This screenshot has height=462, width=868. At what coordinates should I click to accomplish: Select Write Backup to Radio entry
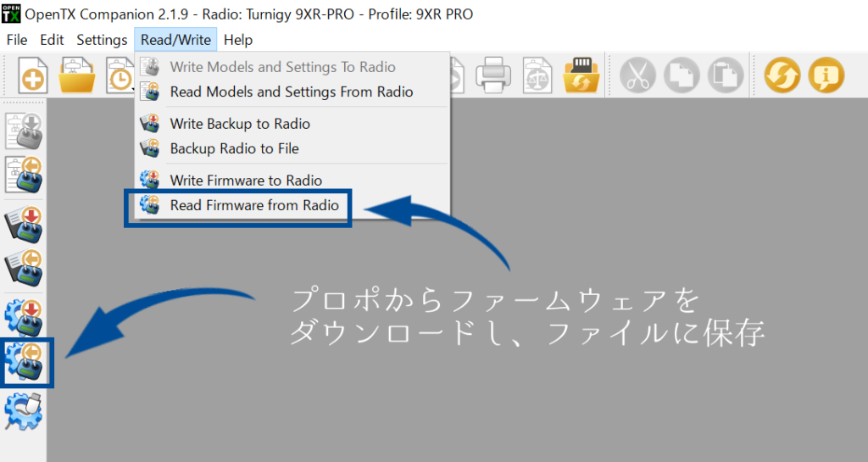coord(292,124)
